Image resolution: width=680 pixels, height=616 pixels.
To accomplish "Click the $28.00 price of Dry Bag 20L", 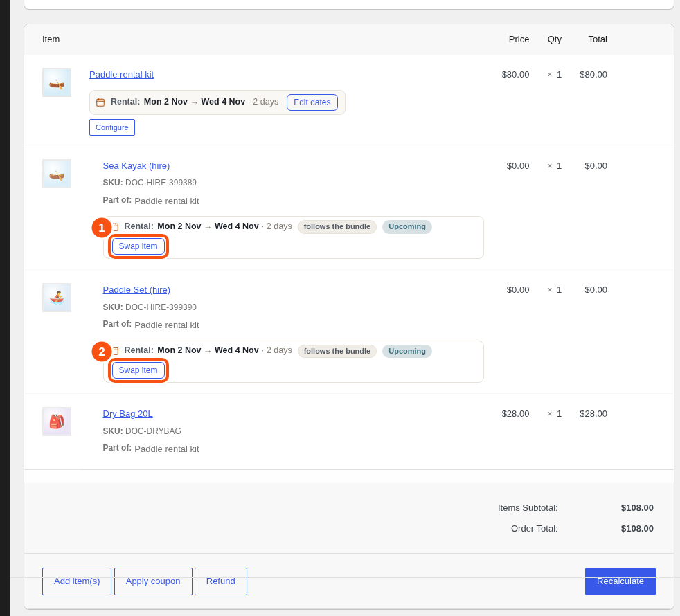I will [x=515, y=414].
